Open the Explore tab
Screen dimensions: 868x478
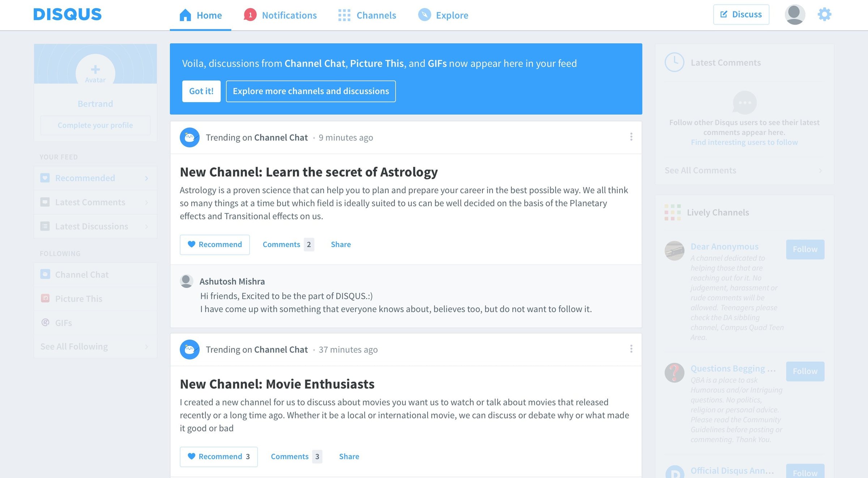pyautogui.click(x=443, y=15)
